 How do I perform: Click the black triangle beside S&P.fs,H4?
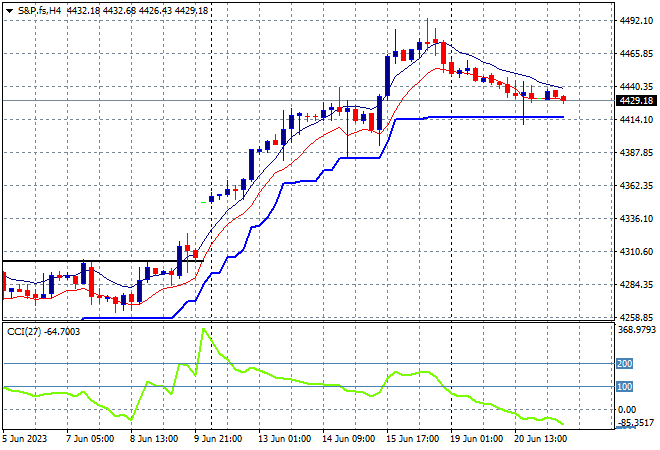9,11
